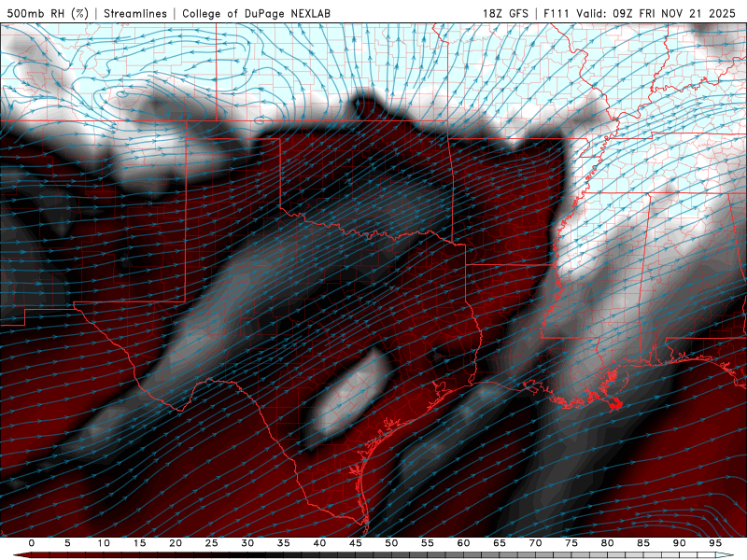Click the "45" label on the color scale
This screenshot has width=747, height=560.
pyautogui.click(x=356, y=543)
